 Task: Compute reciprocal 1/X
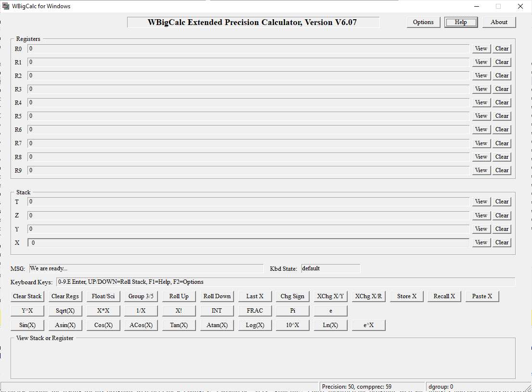click(x=141, y=311)
